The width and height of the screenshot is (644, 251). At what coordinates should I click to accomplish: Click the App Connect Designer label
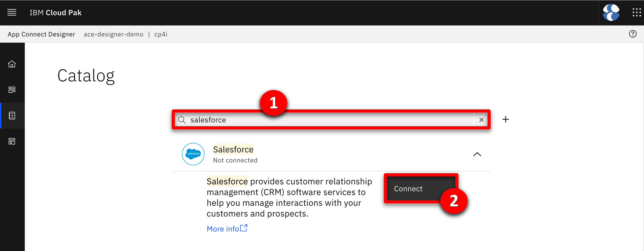41,34
